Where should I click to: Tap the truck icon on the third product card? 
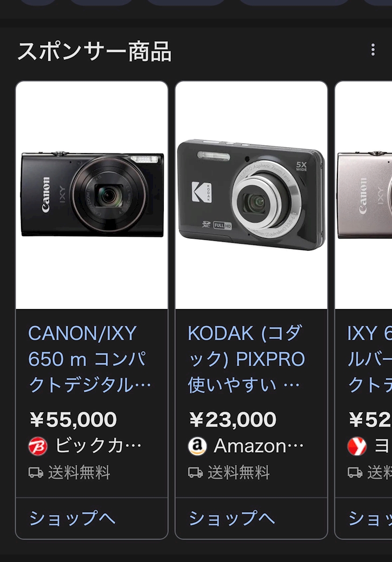355,473
